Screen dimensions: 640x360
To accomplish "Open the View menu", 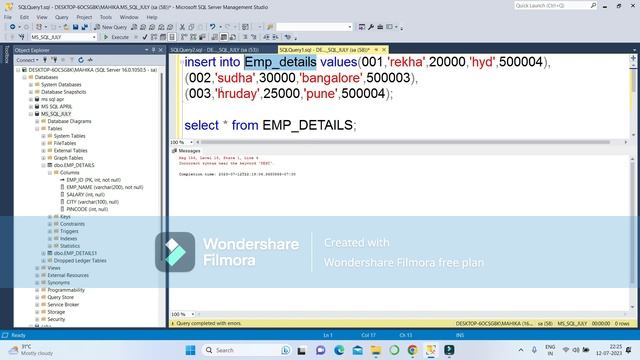I will (42, 17).
